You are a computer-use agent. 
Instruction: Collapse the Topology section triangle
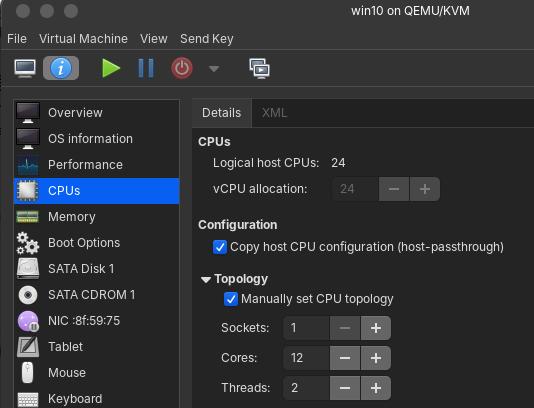pos(206,280)
